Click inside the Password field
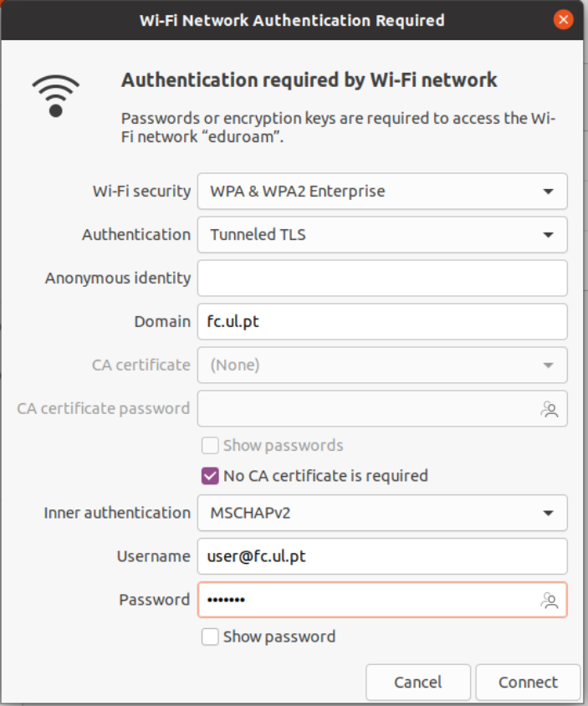Screen dimensions: 588x706 368,600
